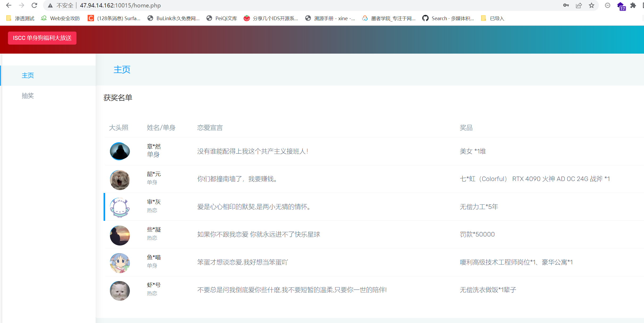
Task: Open the Web安全攻防 bookmark
Action: point(61,18)
